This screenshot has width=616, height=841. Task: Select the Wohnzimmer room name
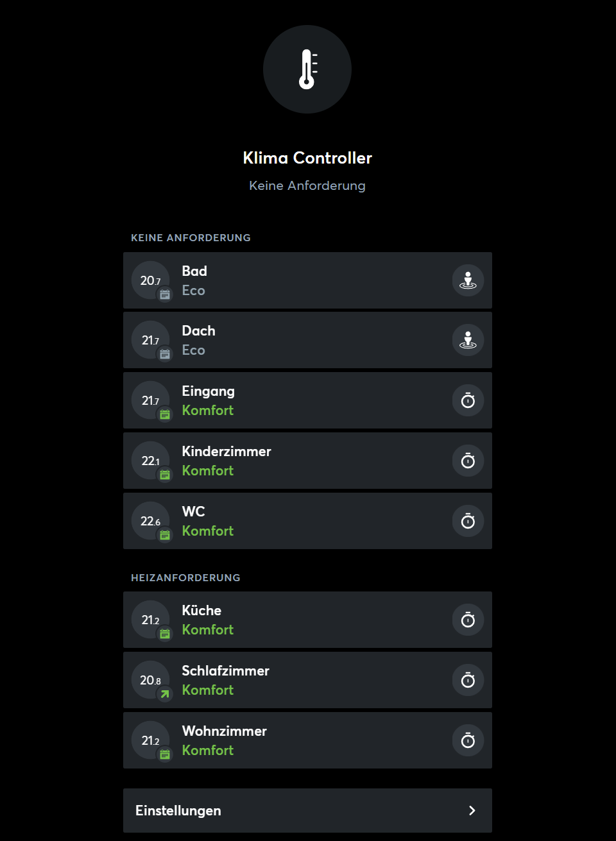tap(224, 731)
